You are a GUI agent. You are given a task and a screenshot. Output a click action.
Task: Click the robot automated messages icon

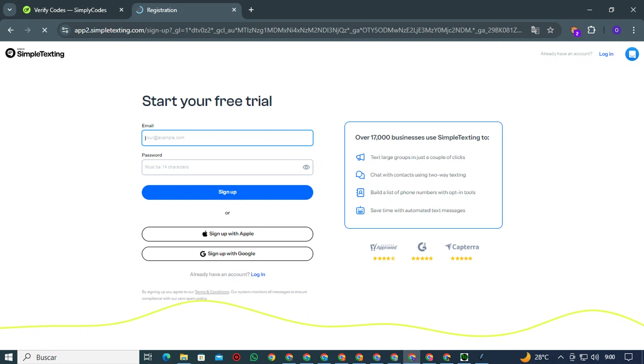[360, 211]
